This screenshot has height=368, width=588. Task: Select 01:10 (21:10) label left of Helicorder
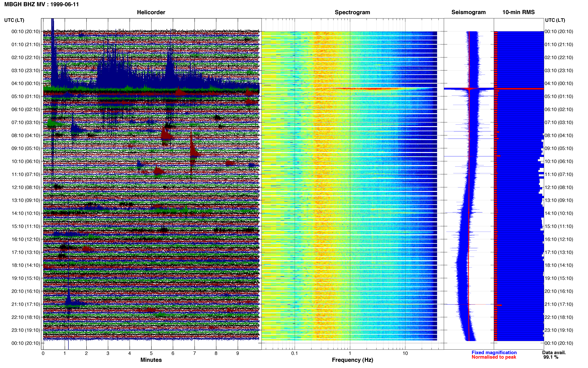click(26, 45)
